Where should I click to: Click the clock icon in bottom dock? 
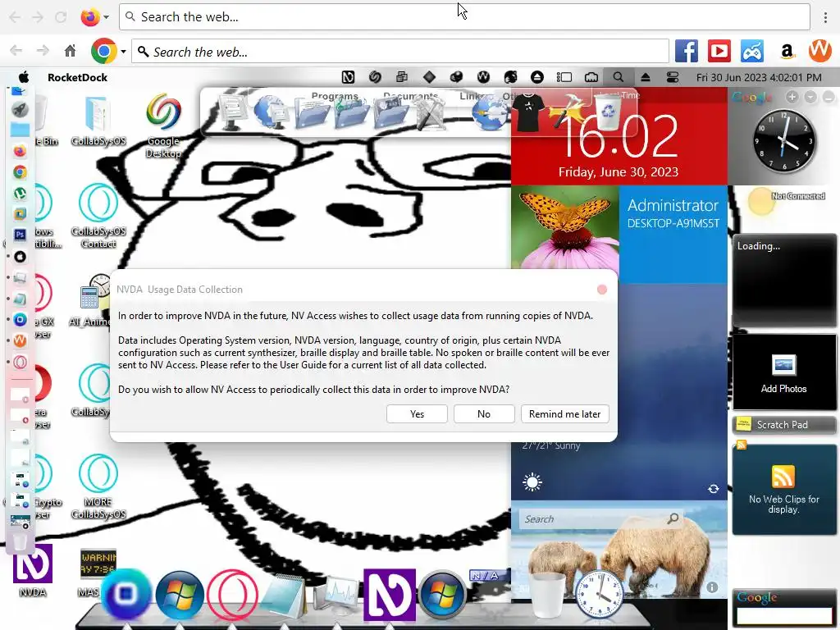click(600, 596)
